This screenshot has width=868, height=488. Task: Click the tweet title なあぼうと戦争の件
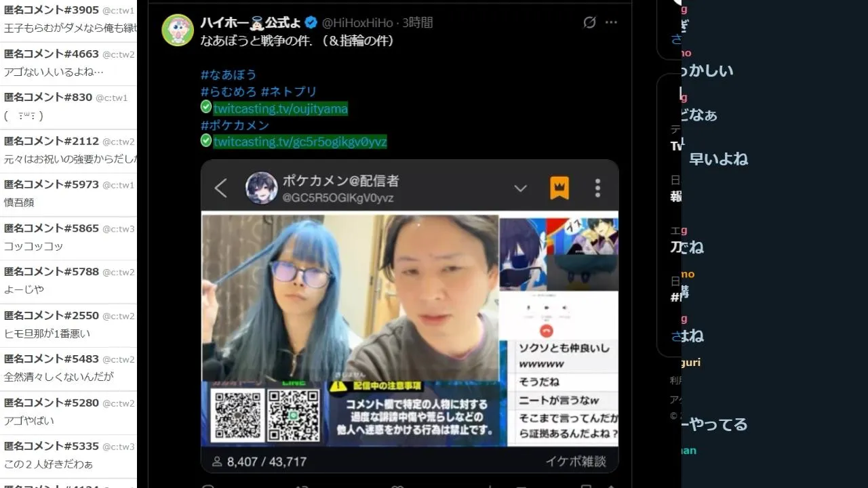click(256, 41)
